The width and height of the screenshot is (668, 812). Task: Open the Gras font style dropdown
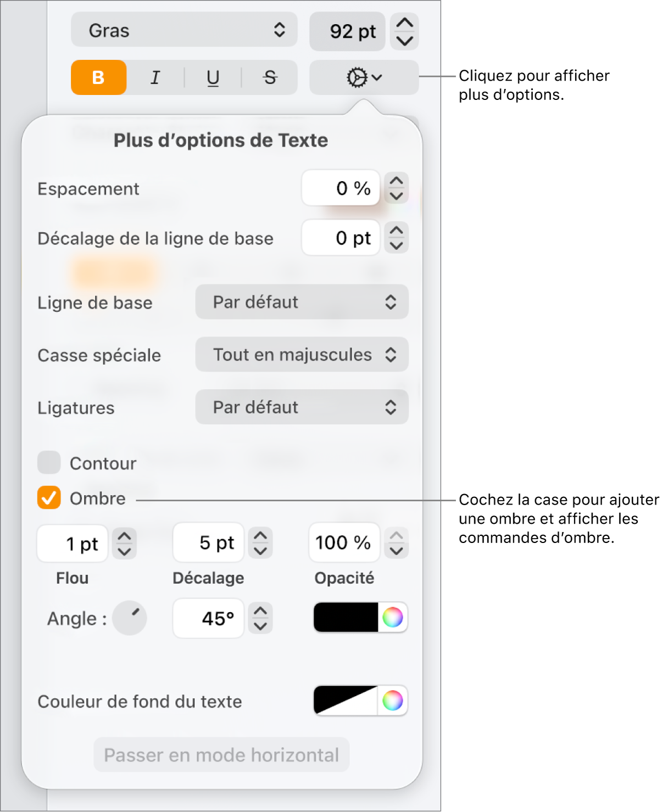click(184, 30)
